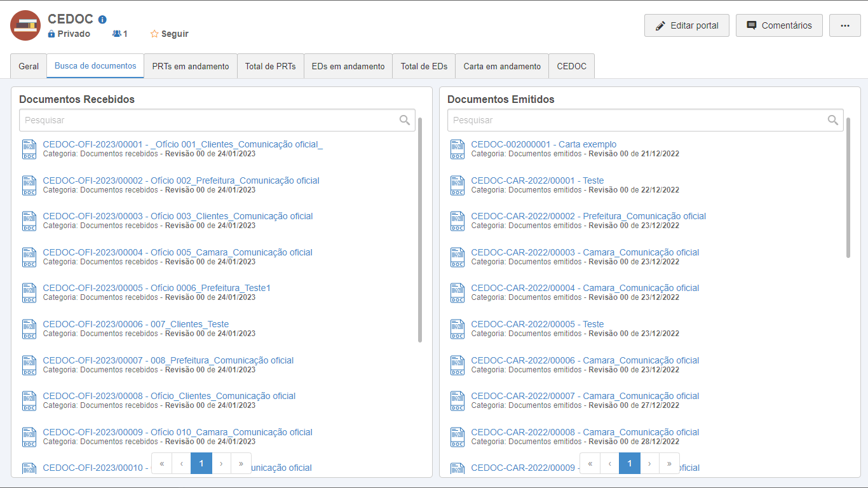Open document CEDOC-OFI-2023/00002 Ofício 002_Prefeitura
The image size is (868, 488).
(x=181, y=180)
